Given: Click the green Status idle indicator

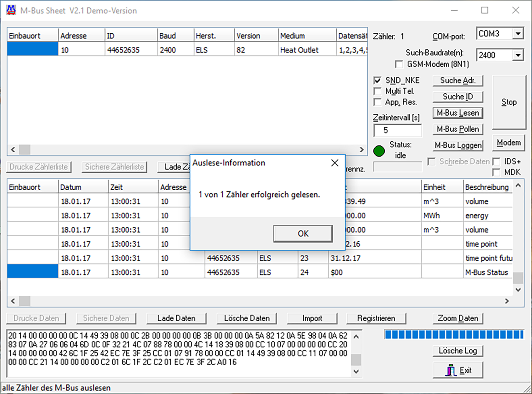Looking at the screenshot, I should coord(379,151).
